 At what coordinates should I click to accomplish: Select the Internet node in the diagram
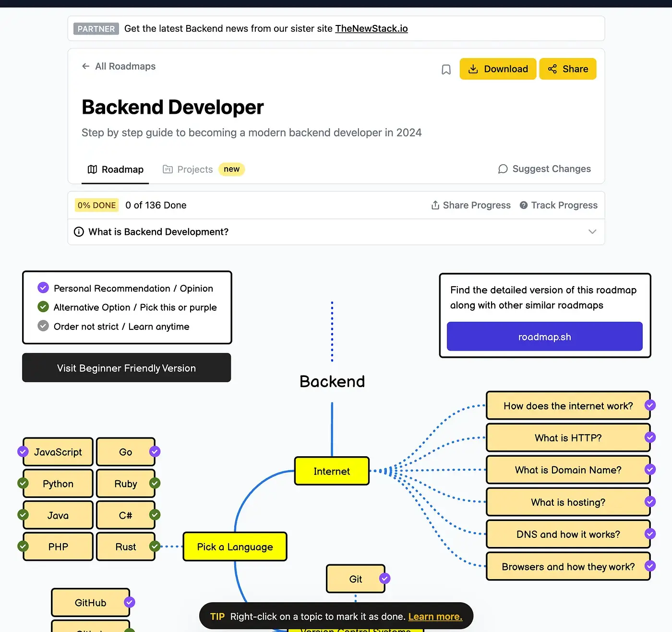coord(331,471)
